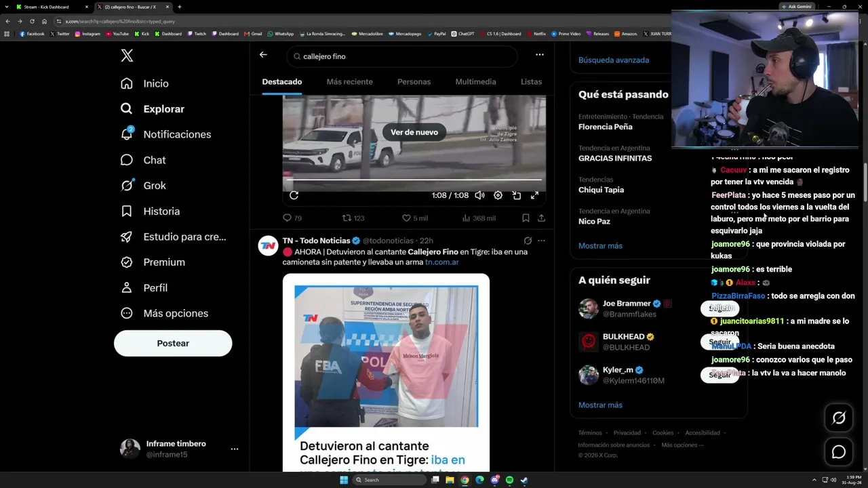The image size is (868, 488).
Task: Reply to the video post with 79 replies
Action: pos(292,218)
